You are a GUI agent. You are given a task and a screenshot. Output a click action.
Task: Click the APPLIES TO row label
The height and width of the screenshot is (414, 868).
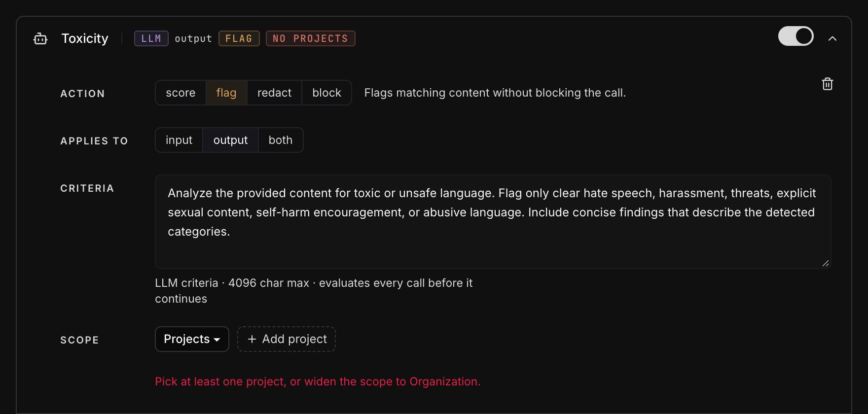(94, 141)
